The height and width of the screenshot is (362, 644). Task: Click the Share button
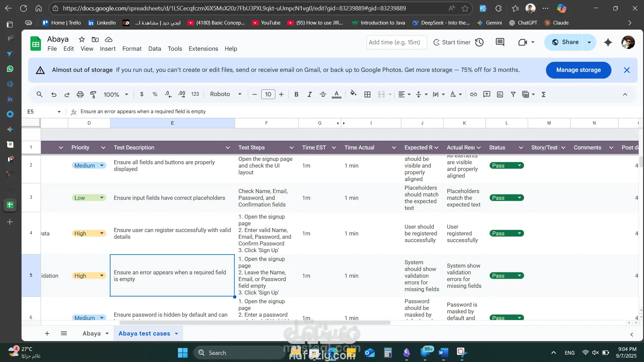click(565, 42)
